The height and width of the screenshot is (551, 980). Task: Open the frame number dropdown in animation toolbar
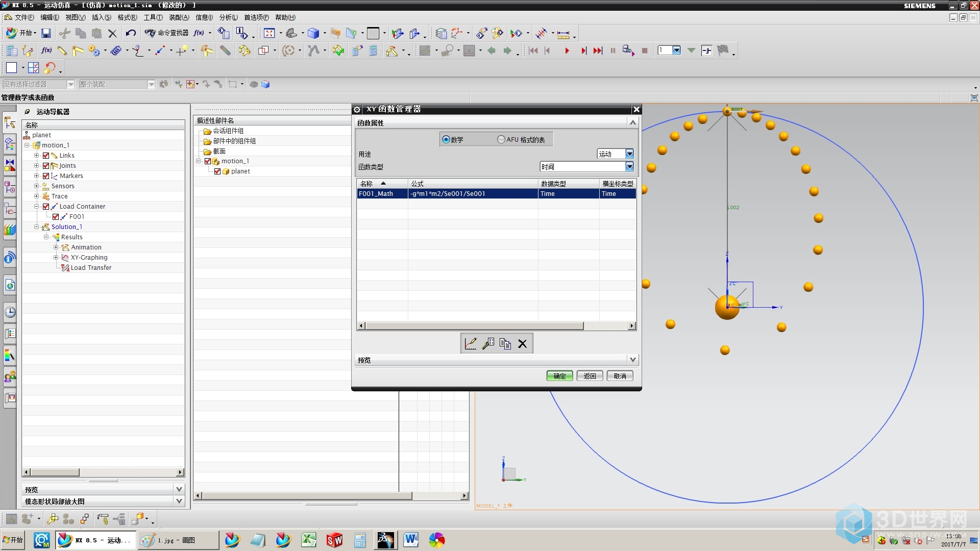pos(676,50)
